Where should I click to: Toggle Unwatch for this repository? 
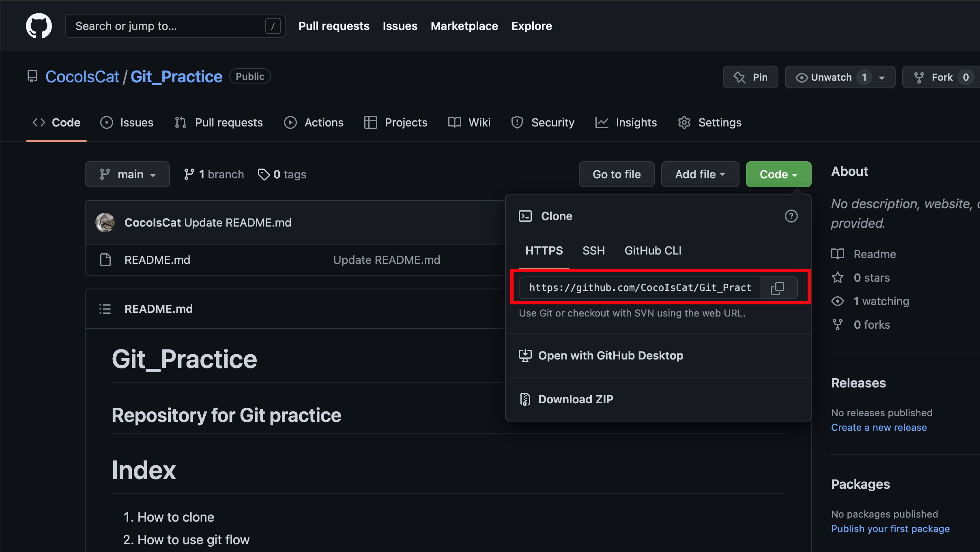[x=824, y=77]
